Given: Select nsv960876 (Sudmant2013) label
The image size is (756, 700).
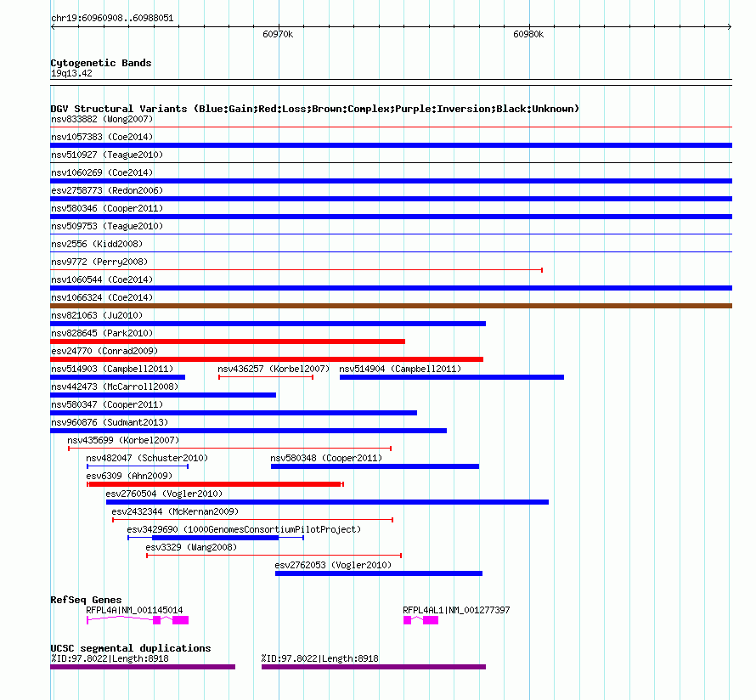Looking at the screenshot, I should (x=110, y=422).
